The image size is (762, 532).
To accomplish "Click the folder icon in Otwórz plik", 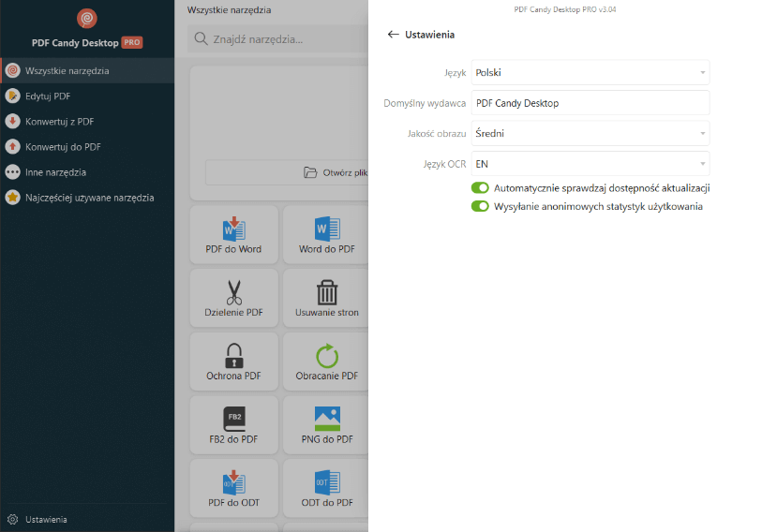I will click(x=310, y=172).
